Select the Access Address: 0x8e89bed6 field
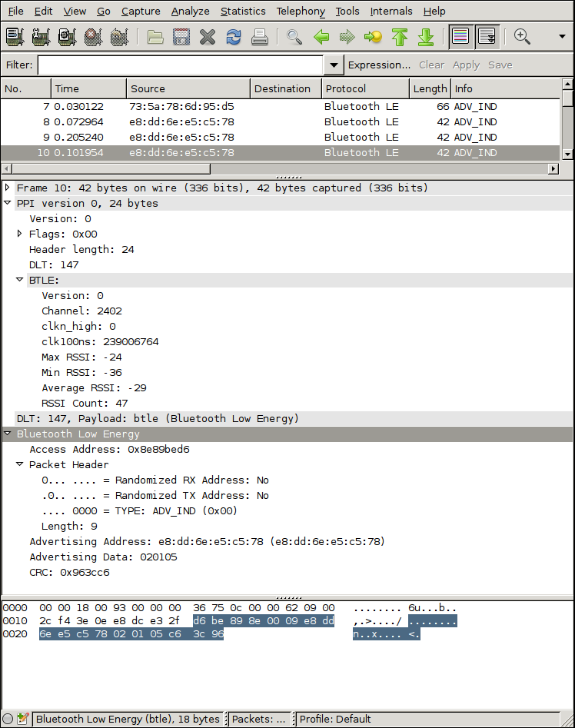Image resolution: width=575 pixels, height=728 pixels. [109, 449]
